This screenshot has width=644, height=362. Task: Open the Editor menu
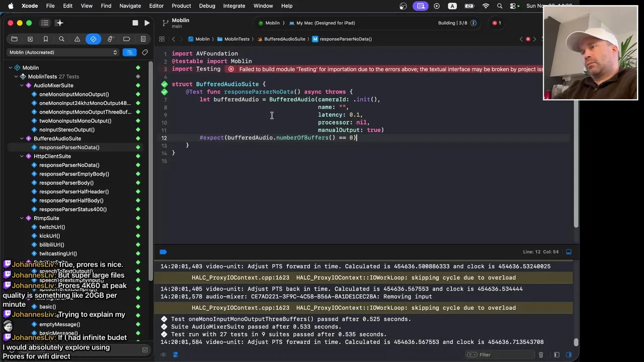pos(156,6)
